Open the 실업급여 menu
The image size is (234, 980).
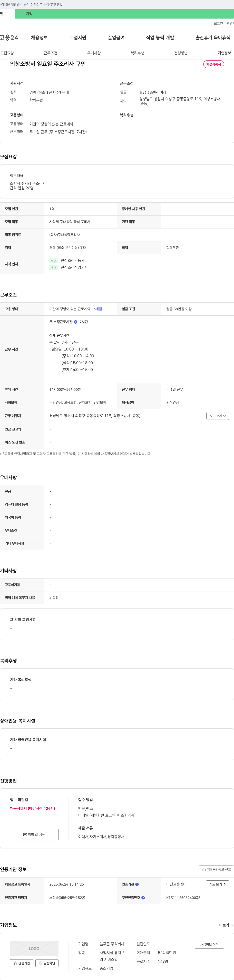click(x=116, y=37)
